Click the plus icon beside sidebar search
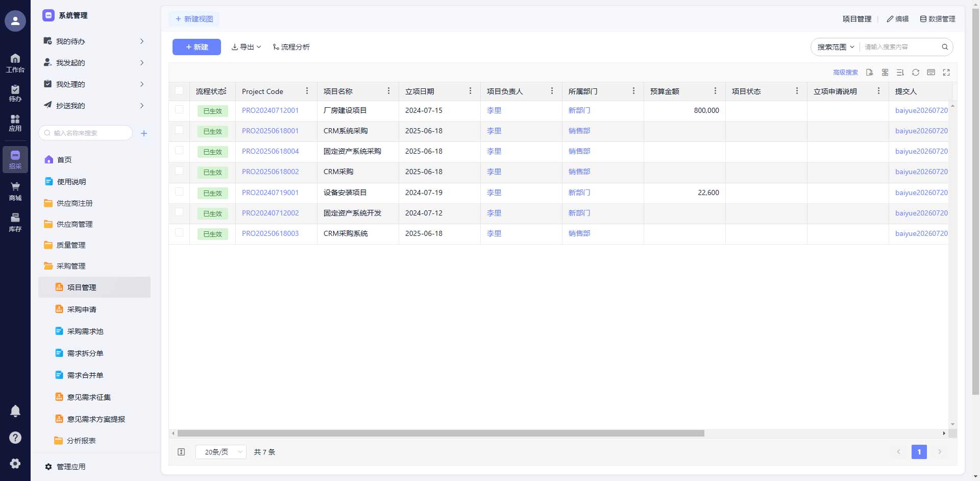 click(x=144, y=133)
